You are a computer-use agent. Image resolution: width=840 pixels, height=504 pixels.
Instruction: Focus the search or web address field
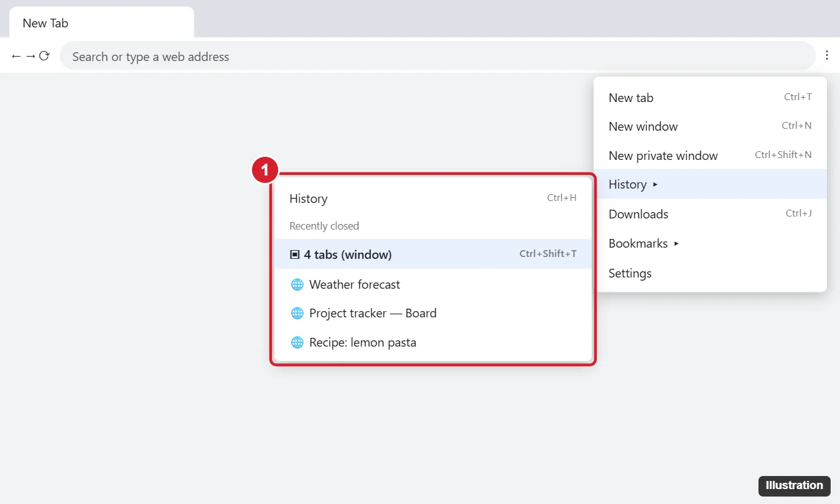[x=437, y=57]
